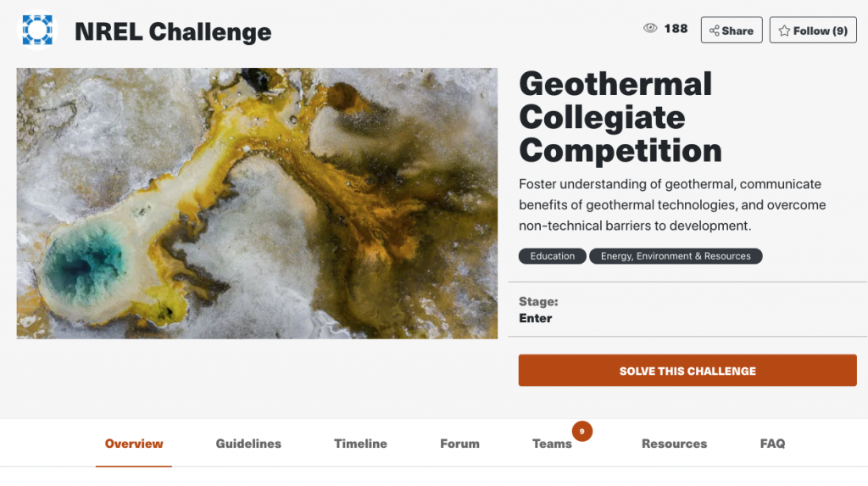Screen dimensions: 868x486
Task: Click the Geothermal Collegiate Competition heading
Action: pos(620,117)
